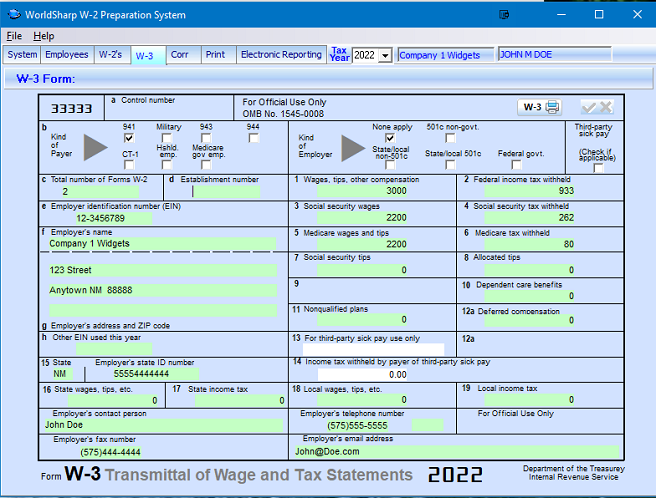Screen dimensions: 656x498
Task: Click the green checkmark save icon
Action: pos(589,107)
